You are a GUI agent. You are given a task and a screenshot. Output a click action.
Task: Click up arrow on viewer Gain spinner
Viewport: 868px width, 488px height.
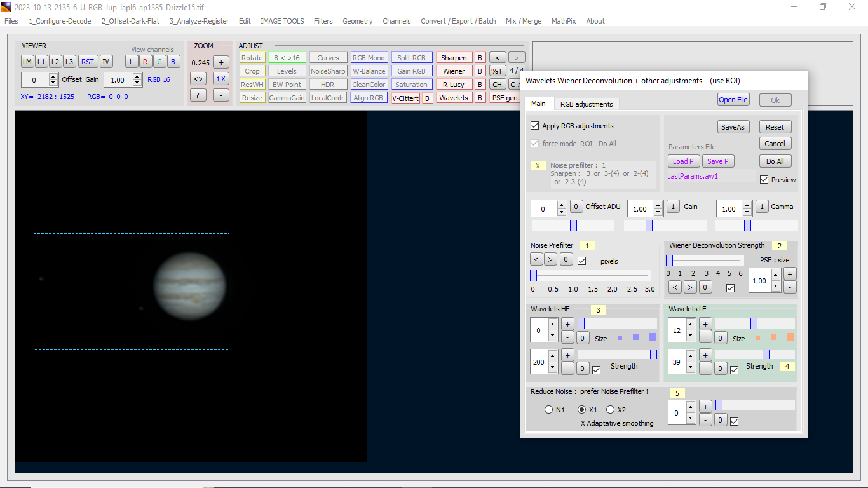[137, 76]
